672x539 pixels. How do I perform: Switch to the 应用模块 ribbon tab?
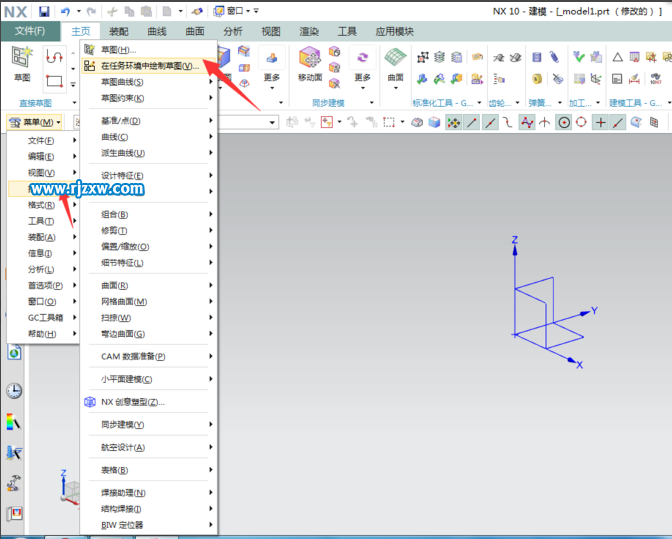click(x=395, y=31)
